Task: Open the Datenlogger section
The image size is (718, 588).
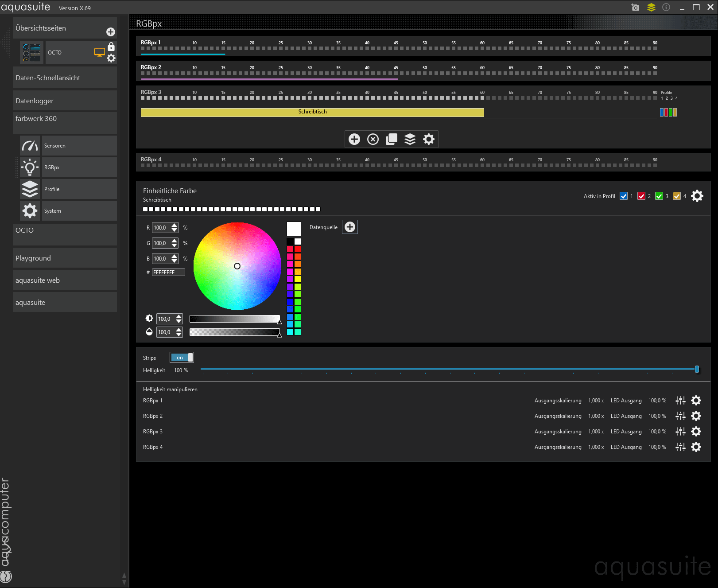Action: 65,101
